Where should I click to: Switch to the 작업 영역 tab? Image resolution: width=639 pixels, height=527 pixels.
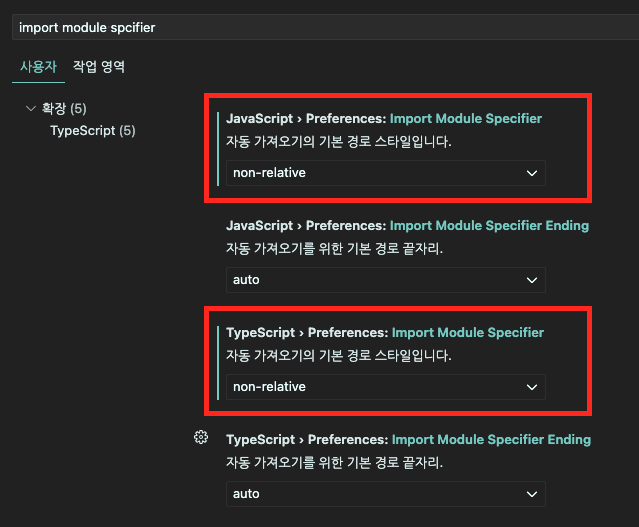99,66
